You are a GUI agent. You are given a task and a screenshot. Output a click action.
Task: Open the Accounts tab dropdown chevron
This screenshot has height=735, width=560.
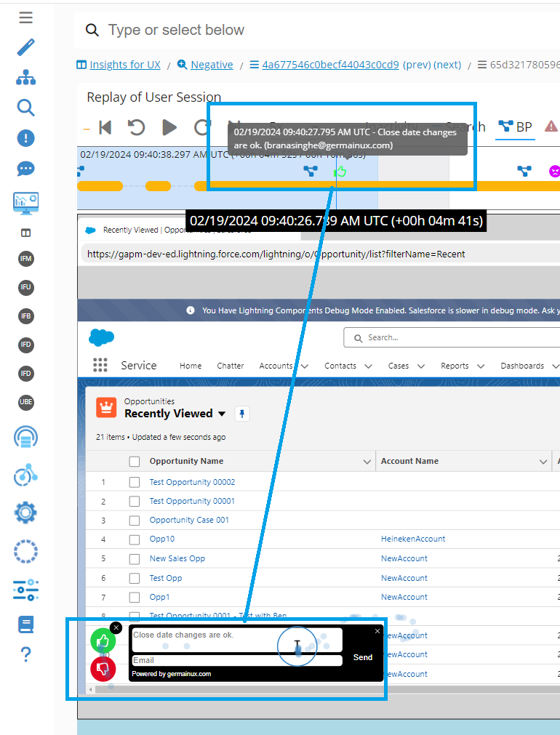304,366
